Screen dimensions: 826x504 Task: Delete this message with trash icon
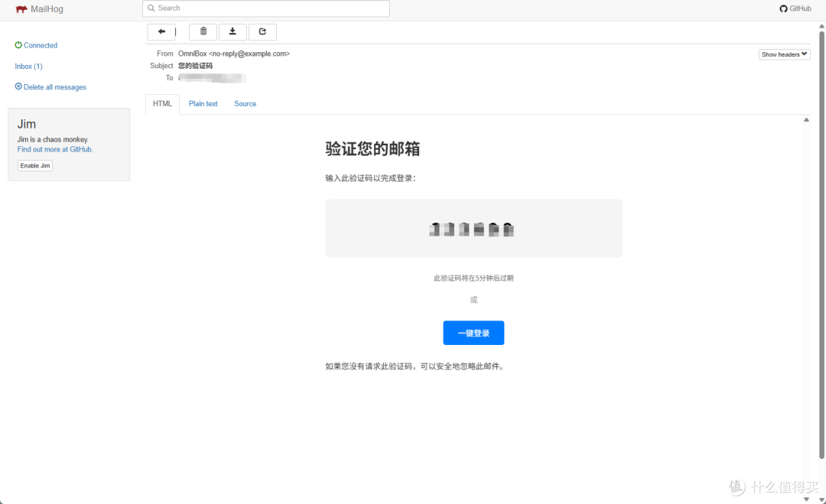tap(203, 31)
